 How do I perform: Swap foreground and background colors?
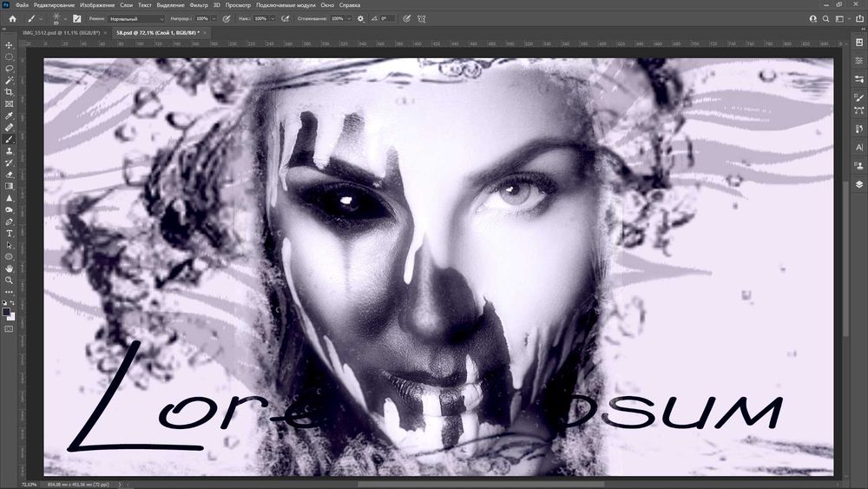pyautogui.click(x=12, y=303)
